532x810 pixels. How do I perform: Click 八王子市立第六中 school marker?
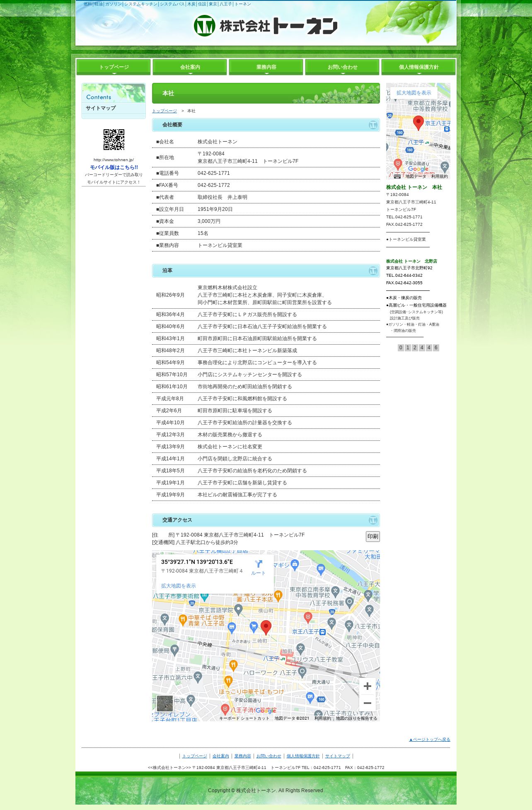[x=198, y=677]
